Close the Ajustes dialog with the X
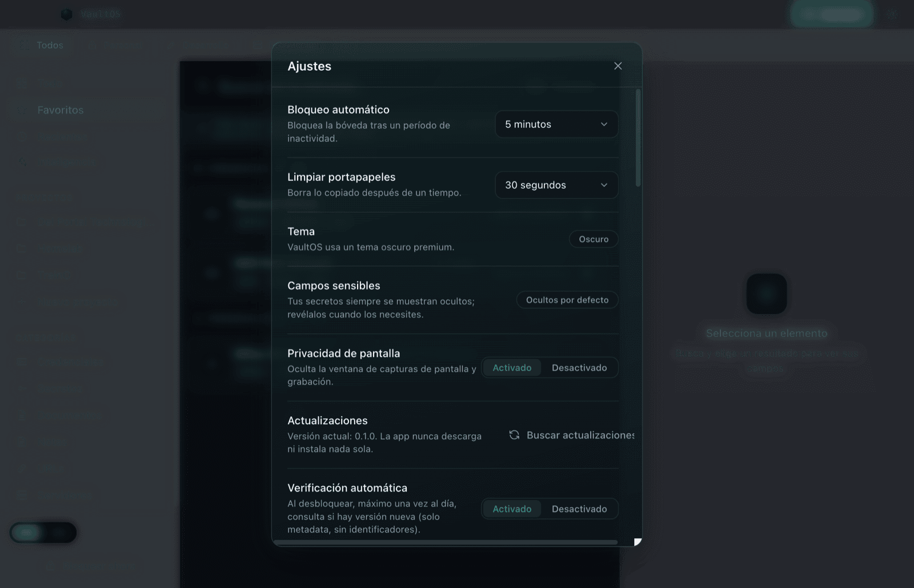 pos(618,66)
